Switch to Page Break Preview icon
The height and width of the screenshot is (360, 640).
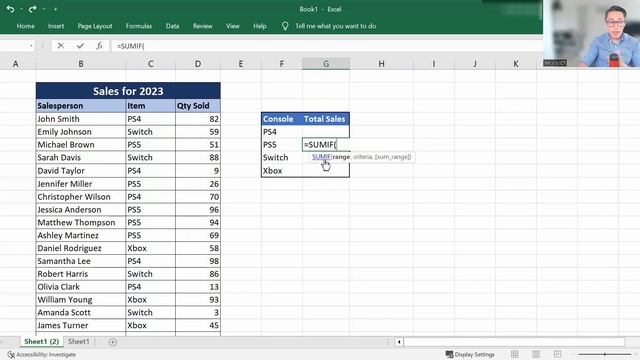pos(557,354)
